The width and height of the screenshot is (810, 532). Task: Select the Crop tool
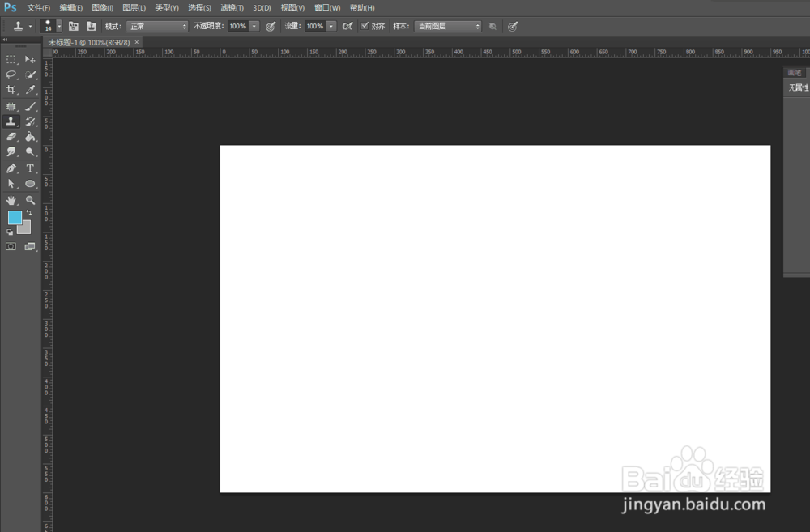point(11,90)
